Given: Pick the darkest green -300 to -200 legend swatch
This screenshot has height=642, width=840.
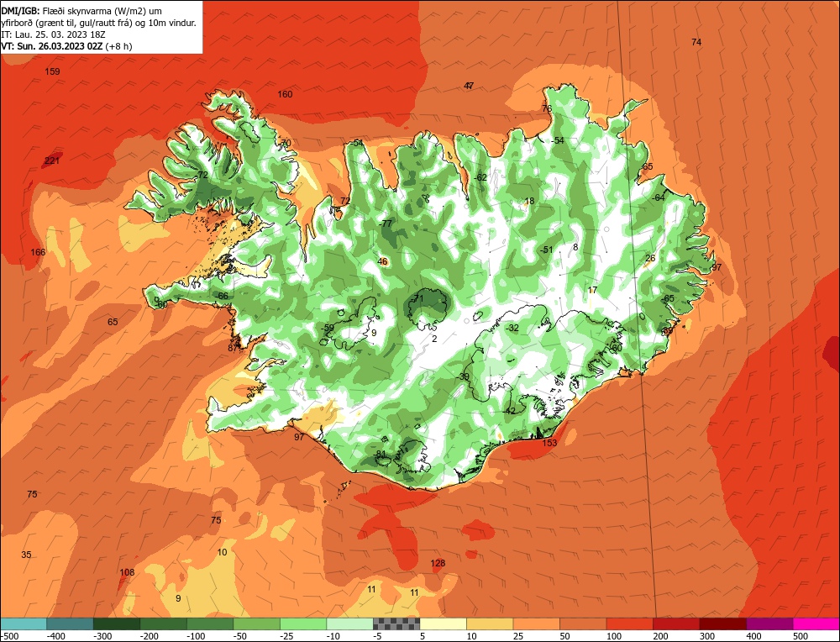Looking at the screenshot, I should [117, 624].
